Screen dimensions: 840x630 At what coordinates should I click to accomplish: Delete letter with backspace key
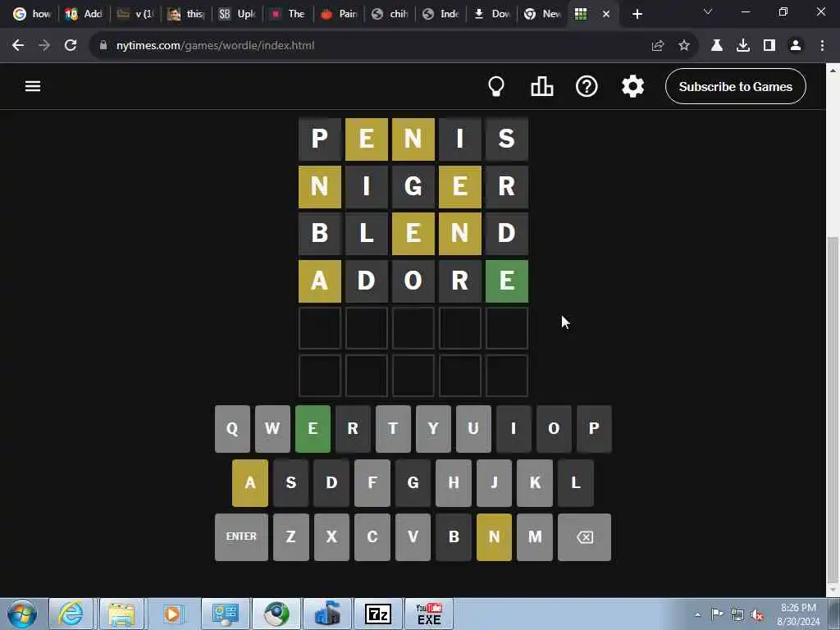584,536
